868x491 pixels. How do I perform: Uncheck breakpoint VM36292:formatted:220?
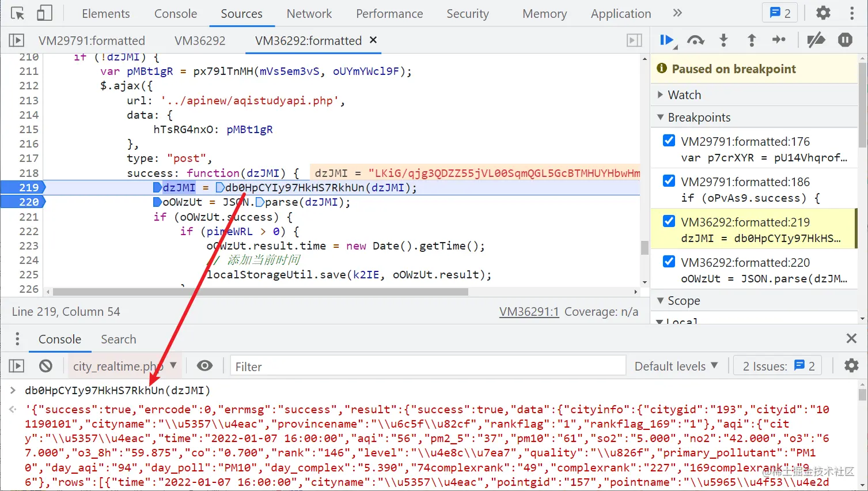[x=669, y=262]
